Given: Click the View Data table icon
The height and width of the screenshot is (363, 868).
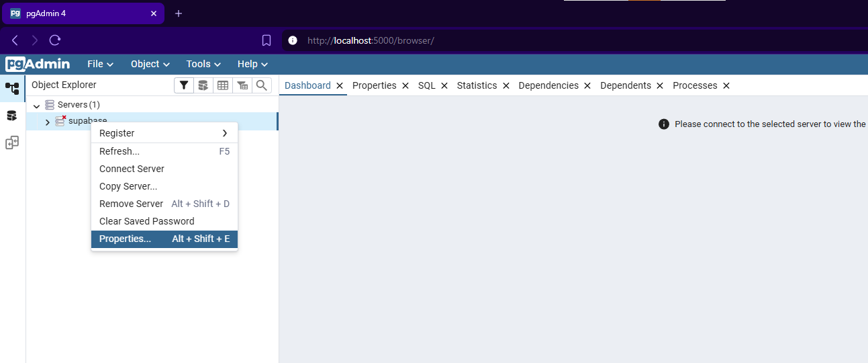Looking at the screenshot, I should click(x=223, y=85).
